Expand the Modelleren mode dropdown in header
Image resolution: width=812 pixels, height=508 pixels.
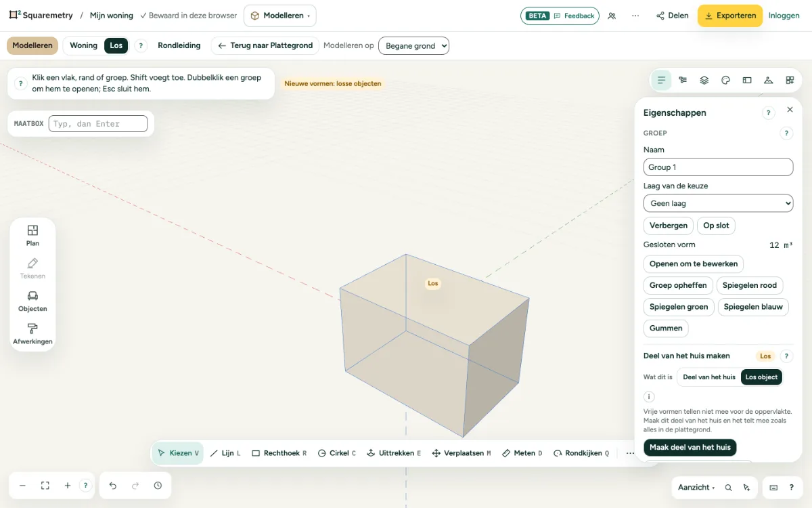(279, 16)
